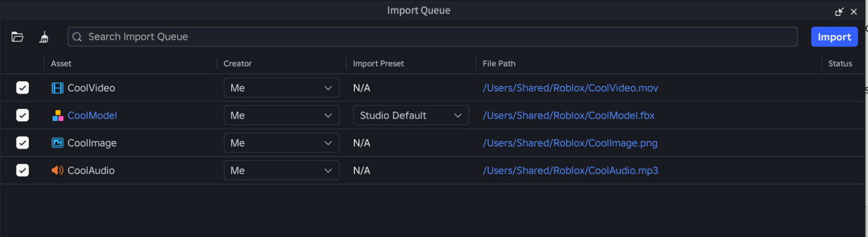Viewport: 868px width, 237px height.
Task: Open Creator dropdown for CoolImage
Action: pos(281,143)
